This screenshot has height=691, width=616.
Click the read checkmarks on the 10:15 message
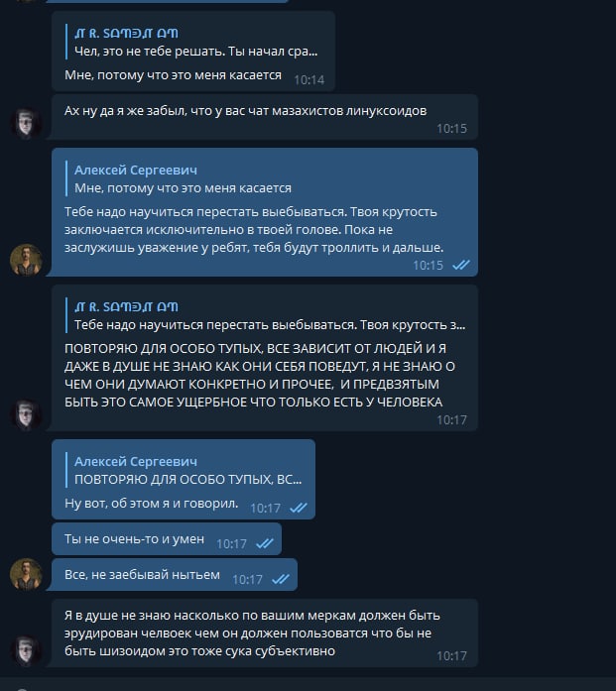461,265
